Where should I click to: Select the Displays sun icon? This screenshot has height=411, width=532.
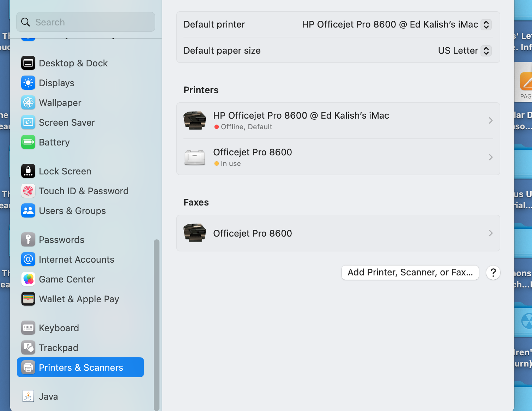pos(28,83)
